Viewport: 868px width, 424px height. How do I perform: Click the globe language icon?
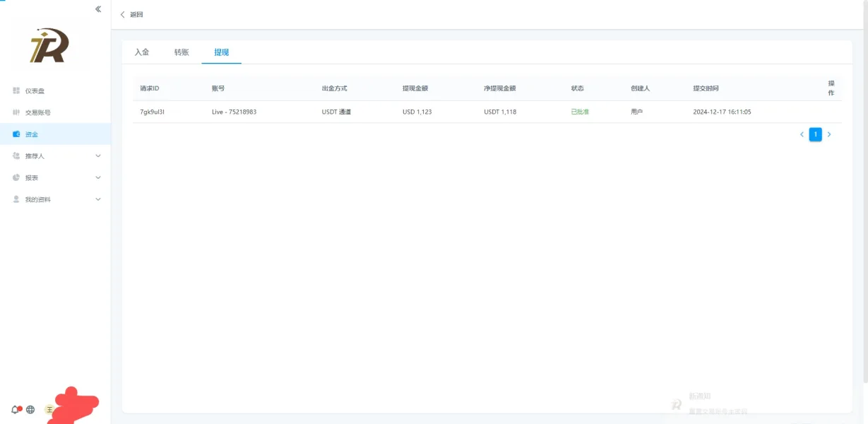(30, 409)
